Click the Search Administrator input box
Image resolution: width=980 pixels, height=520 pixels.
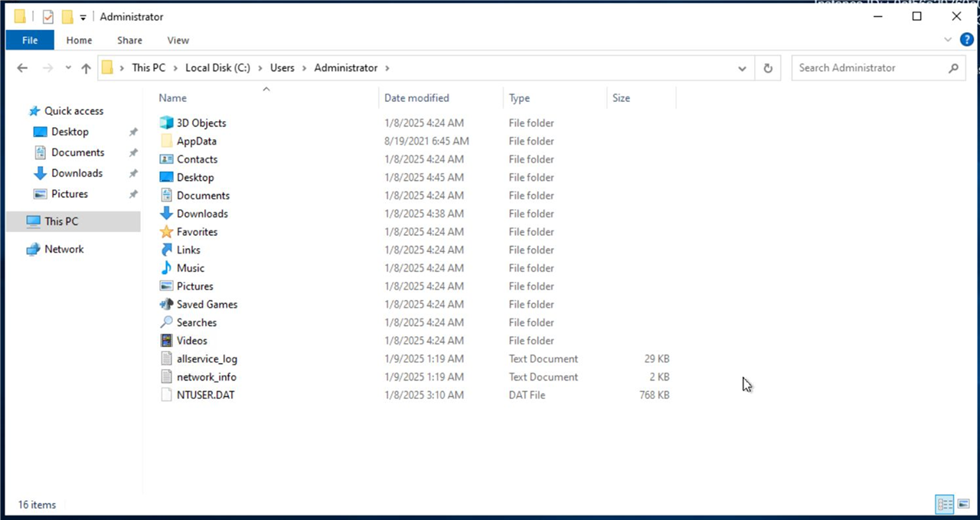coord(869,67)
